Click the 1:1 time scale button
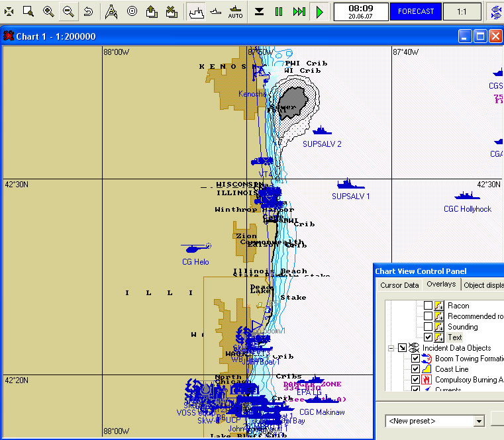This screenshot has height=440, width=504. point(462,11)
